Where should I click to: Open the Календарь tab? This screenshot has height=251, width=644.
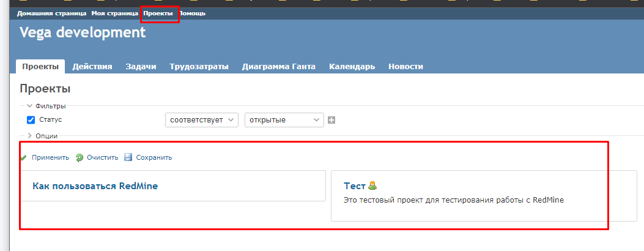(352, 67)
